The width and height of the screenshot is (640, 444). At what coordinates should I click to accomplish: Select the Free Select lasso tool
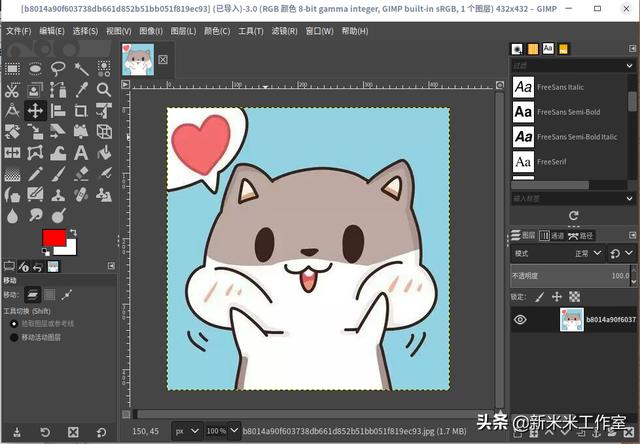pos(58,69)
